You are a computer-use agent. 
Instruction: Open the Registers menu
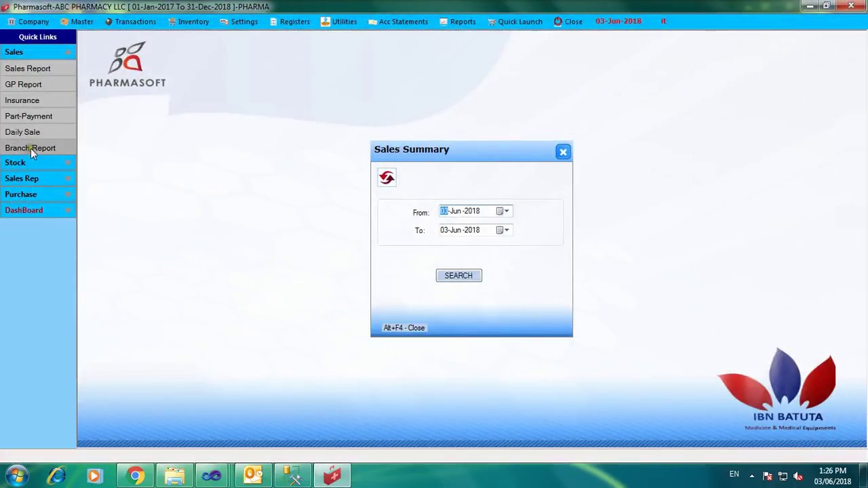coord(290,22)
